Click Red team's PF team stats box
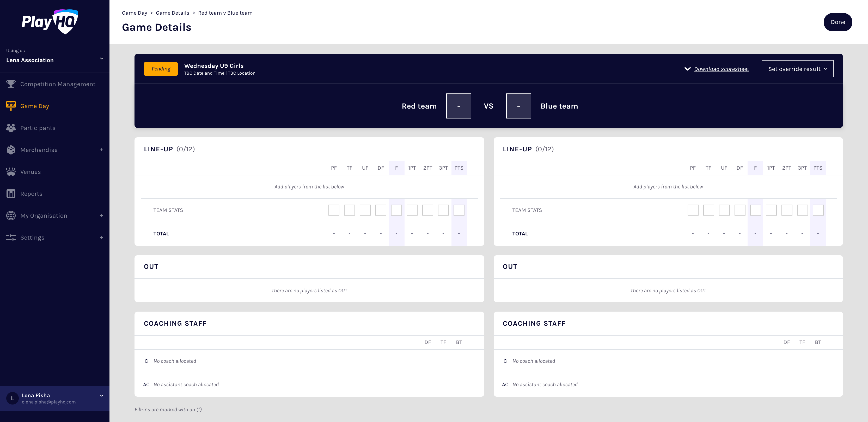The width and height of the screenshot is (868, 422). tap(334, 210)
